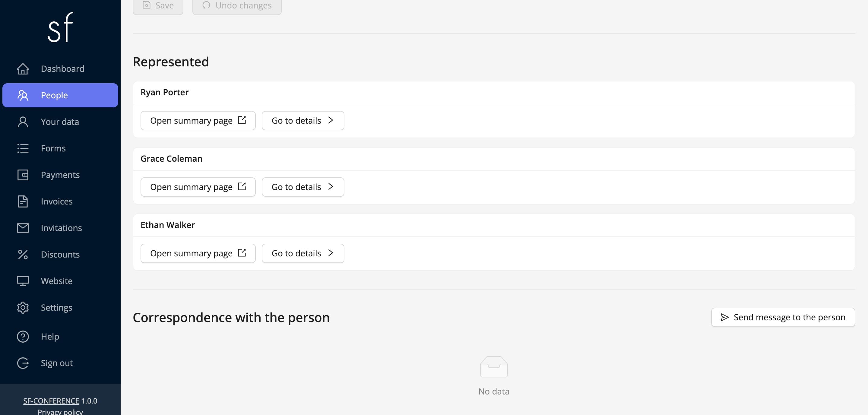
Task: Open the Privacy policy link
Action: [60, 412]
